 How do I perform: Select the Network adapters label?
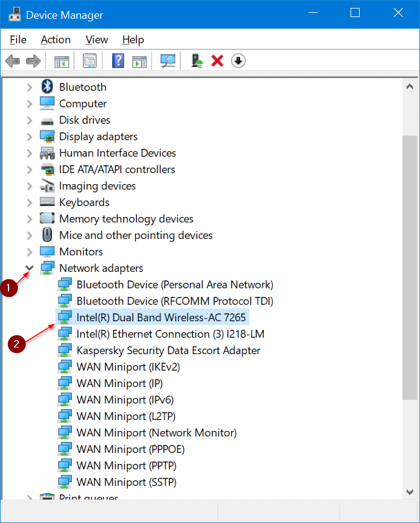(101, 268)
